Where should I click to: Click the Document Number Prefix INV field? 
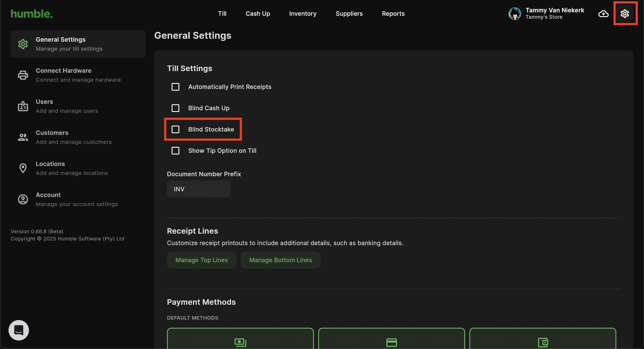(x=199, y=189)
